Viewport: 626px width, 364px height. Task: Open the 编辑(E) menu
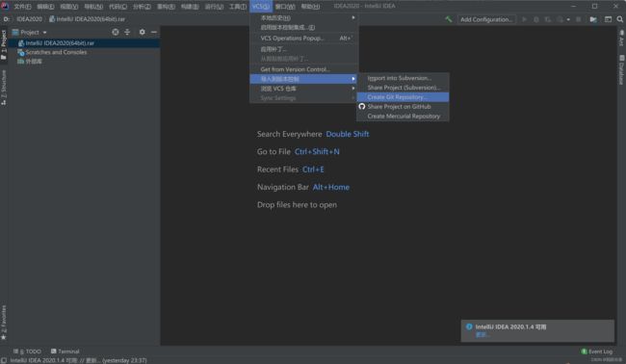click(x=45, y=7)
